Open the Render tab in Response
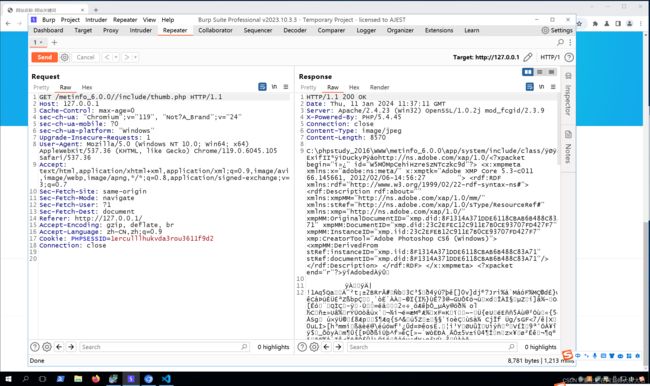Screen dimensions: 650x386 click(x=379, y=87)
